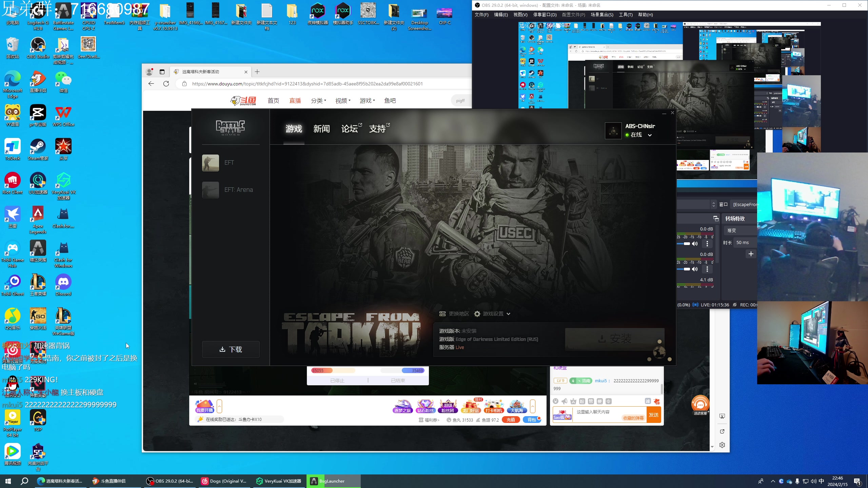Screen dimensions: 868x488
Task: Refresh the Edge browser page
Action: (166, 84)
